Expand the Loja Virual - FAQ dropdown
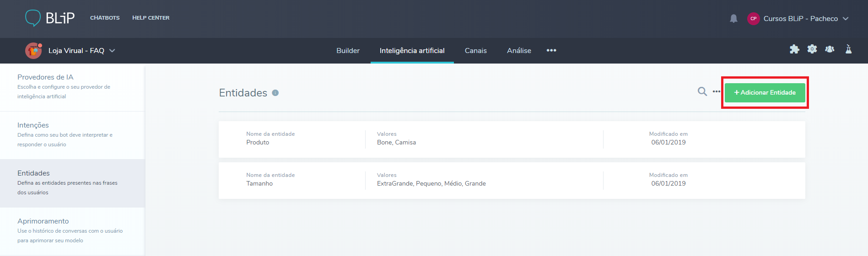This screenshot has width=868, height=256. click(112, 51)
